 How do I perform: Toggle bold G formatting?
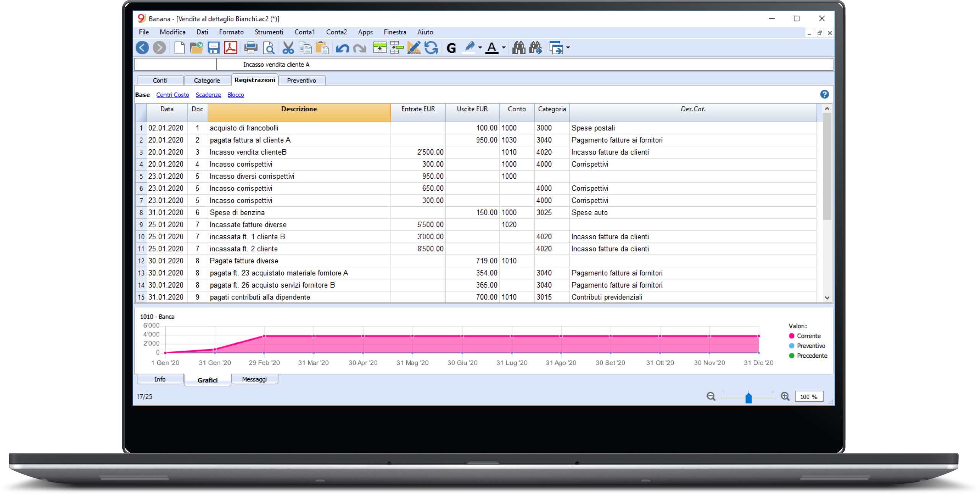point(451,48)
